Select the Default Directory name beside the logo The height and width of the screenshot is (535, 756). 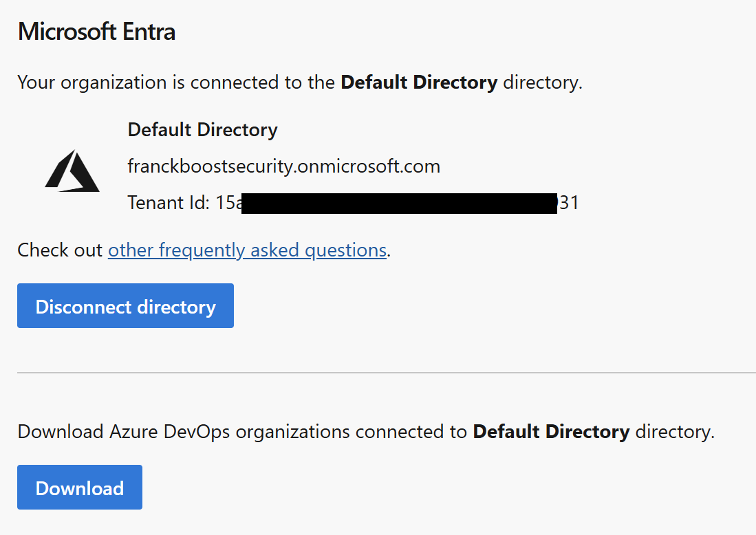(x=202, y=130)
